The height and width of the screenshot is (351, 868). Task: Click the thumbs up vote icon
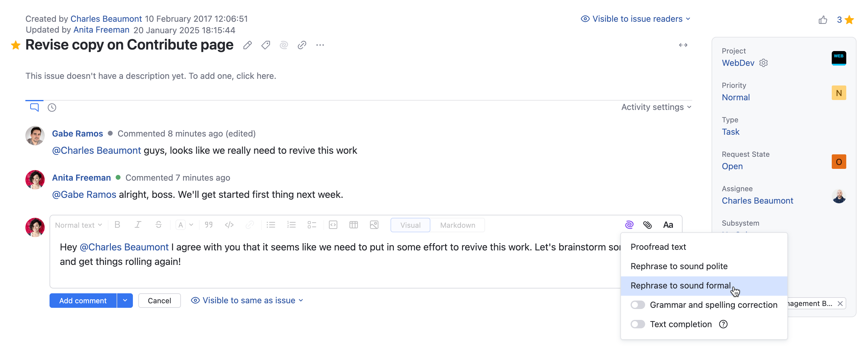822,20
